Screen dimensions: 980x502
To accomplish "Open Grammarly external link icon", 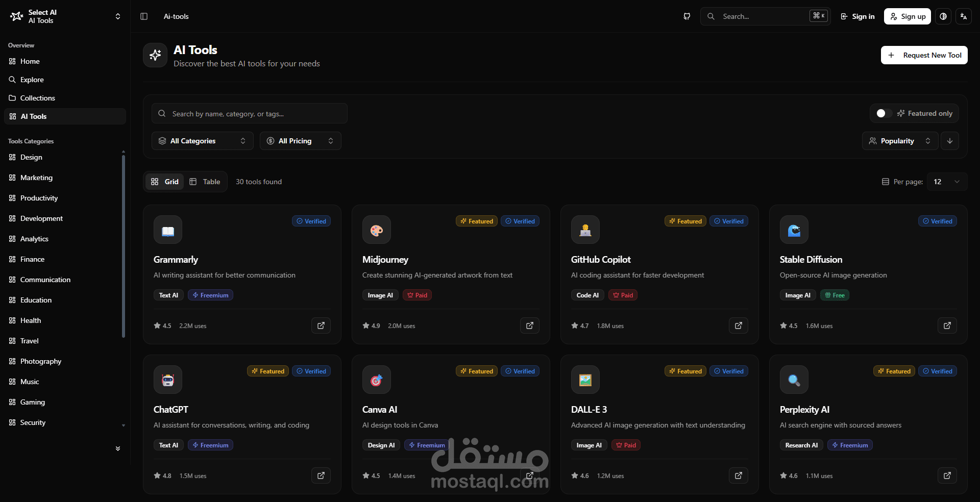I will point(321,325).
